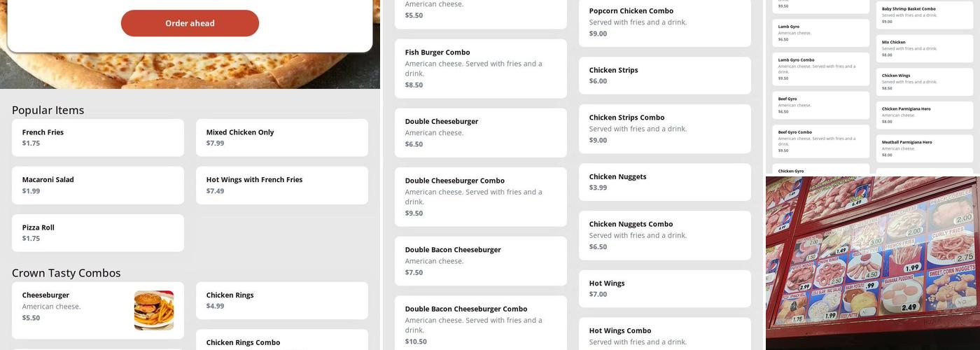The image size is (980, 350).
Task: Add Macaroni Salad menu item
Action: click(x=98, y=185)
